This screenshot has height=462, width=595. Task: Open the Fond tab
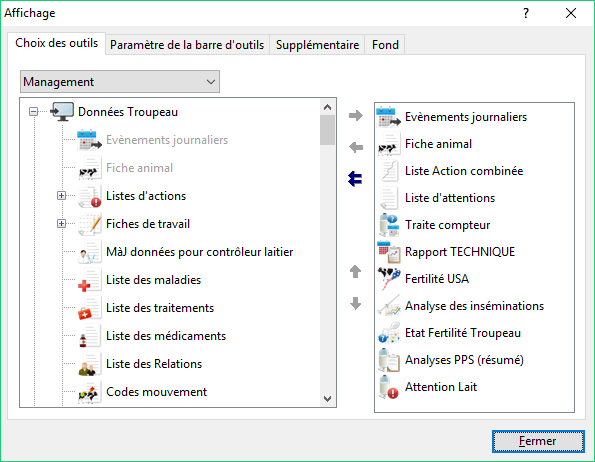pos(385,45)
